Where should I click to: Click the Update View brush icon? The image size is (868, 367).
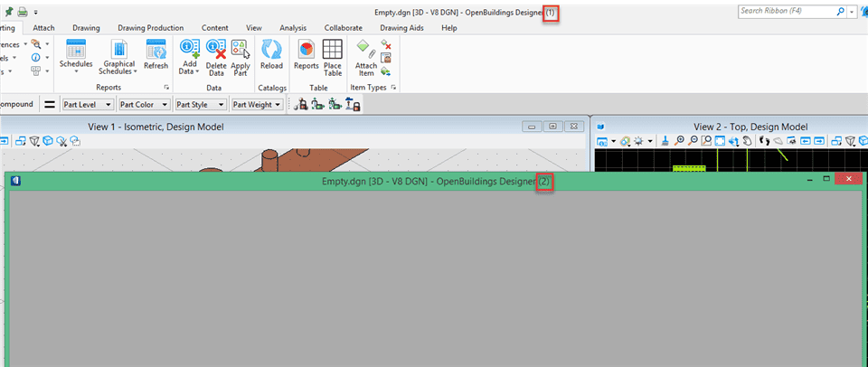[x=666, y=141]
